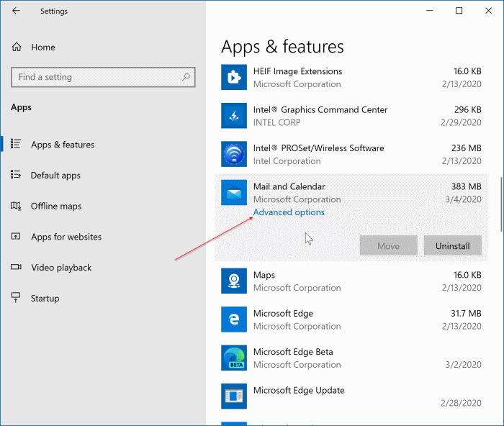This screenshot has width=504, height=426.
Task: Select the Microsoft Edge Beta entry name
Action: [x=293, y=352]
